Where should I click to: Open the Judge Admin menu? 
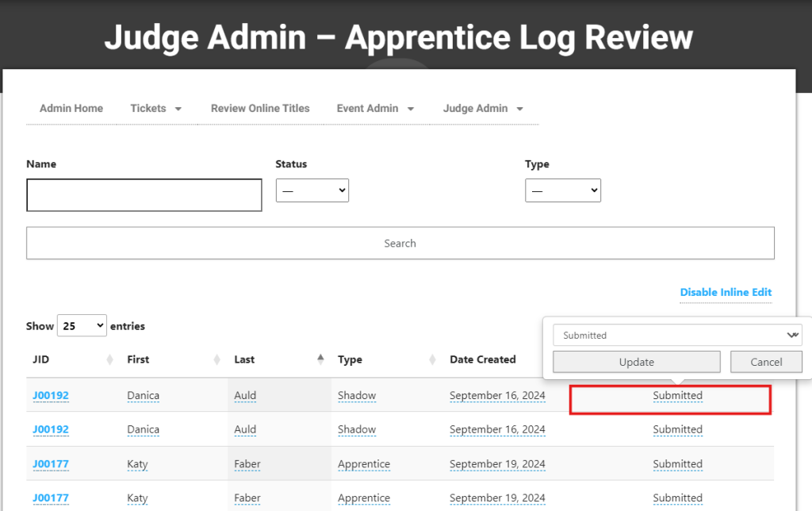482,109
